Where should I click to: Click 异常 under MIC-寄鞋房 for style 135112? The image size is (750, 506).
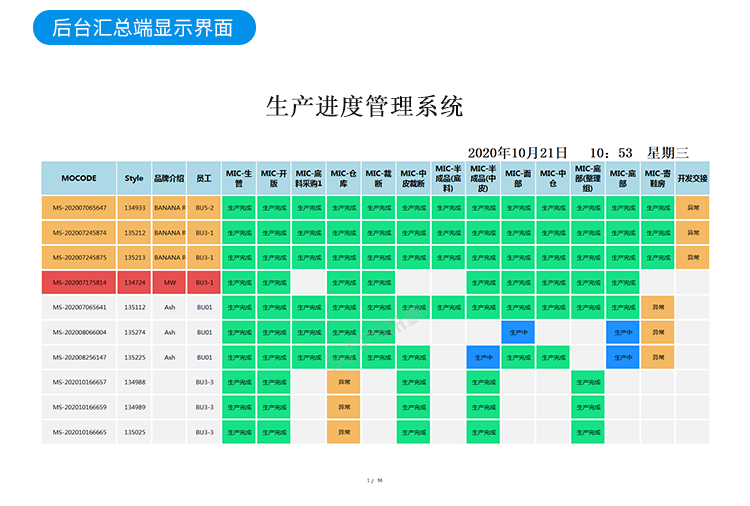tap(657, 307)
